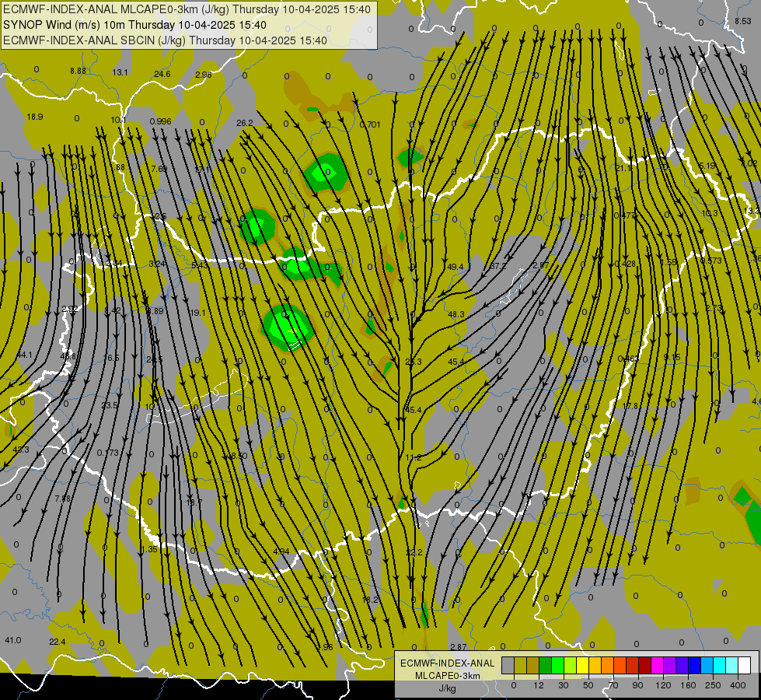
Task: Click the map value '0.996'
Action: [161, 121]
